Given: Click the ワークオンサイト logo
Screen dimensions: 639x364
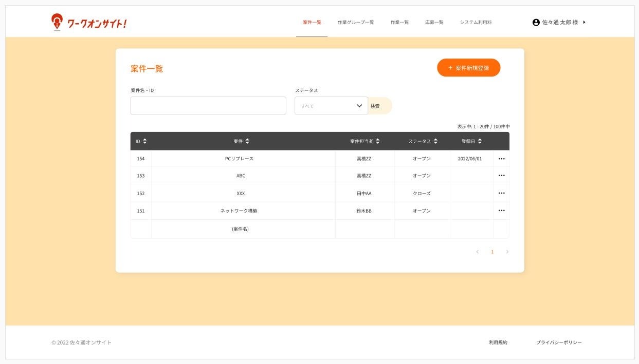Looking at the screenshot, I should [88, 22].
